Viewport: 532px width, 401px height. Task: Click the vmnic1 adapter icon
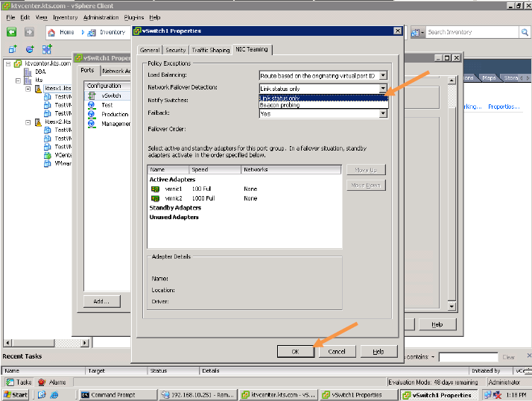point(156,189)
